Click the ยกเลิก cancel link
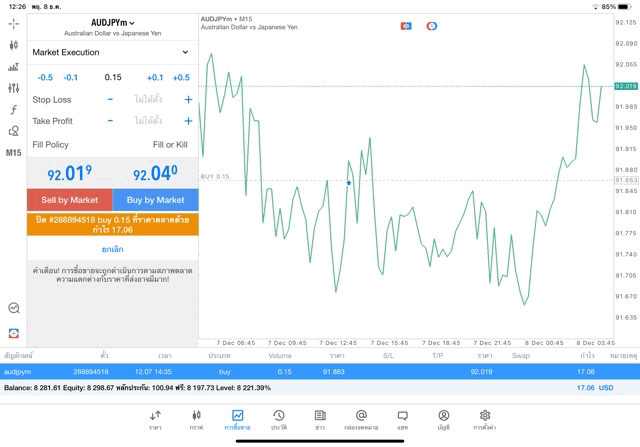 pyautogui.click(x=113, y=249)
